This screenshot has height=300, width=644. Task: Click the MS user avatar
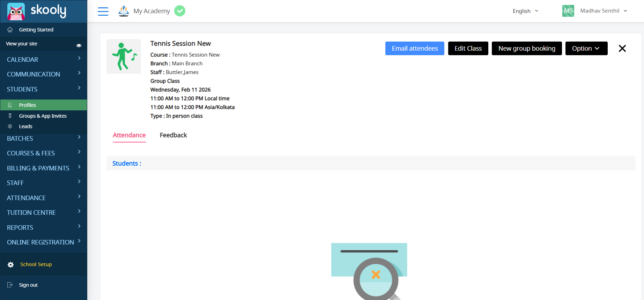pyautogui.click(x=568, y=11)
